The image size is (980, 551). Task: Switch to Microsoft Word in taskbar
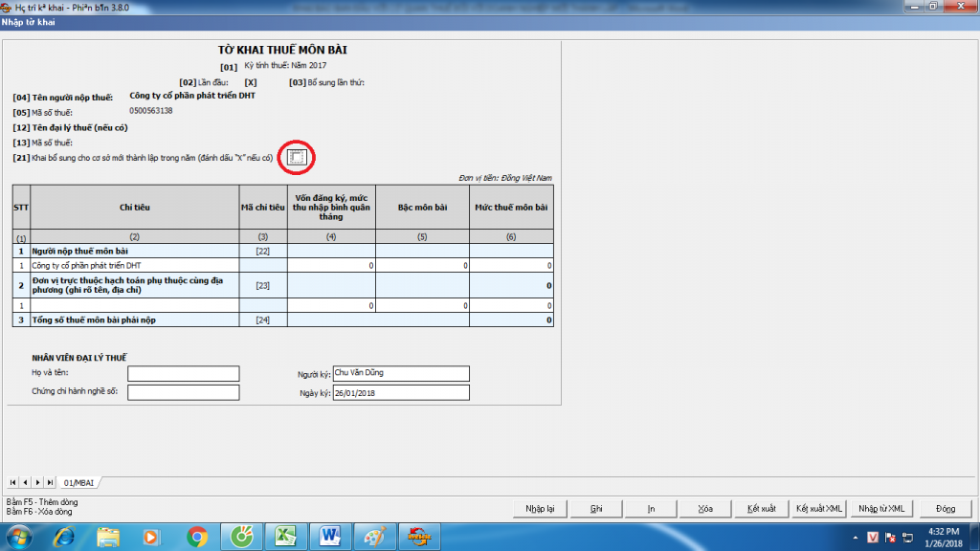(x=328, y=536)
